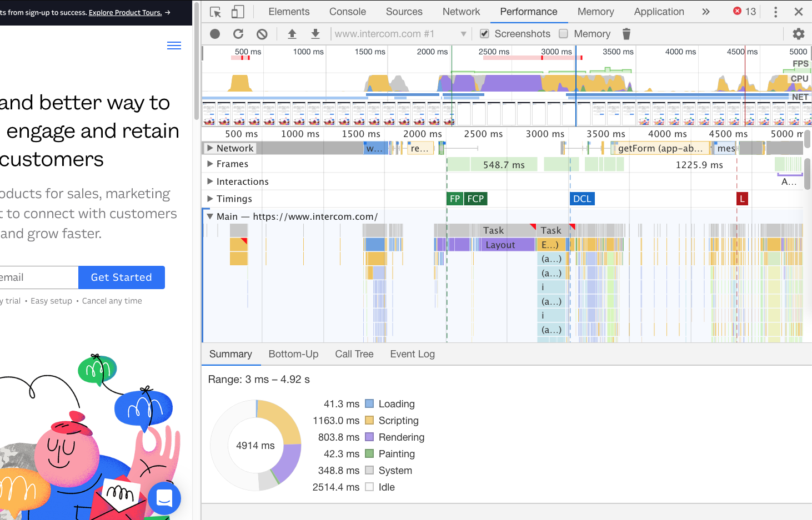Switch to the Elements tab

pos(289,12)
